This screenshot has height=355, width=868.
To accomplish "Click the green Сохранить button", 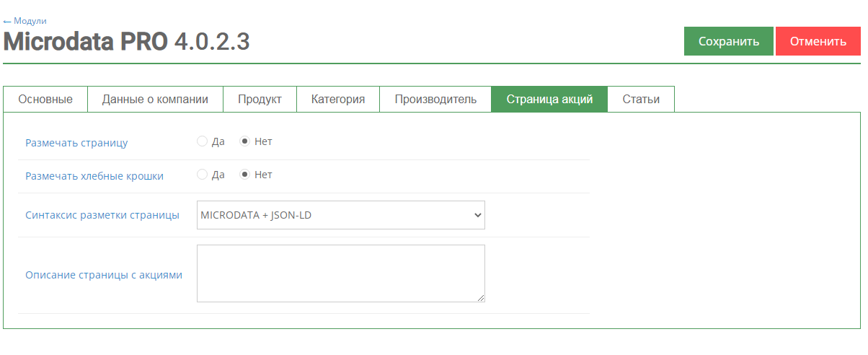I will (x=728, y=41).
